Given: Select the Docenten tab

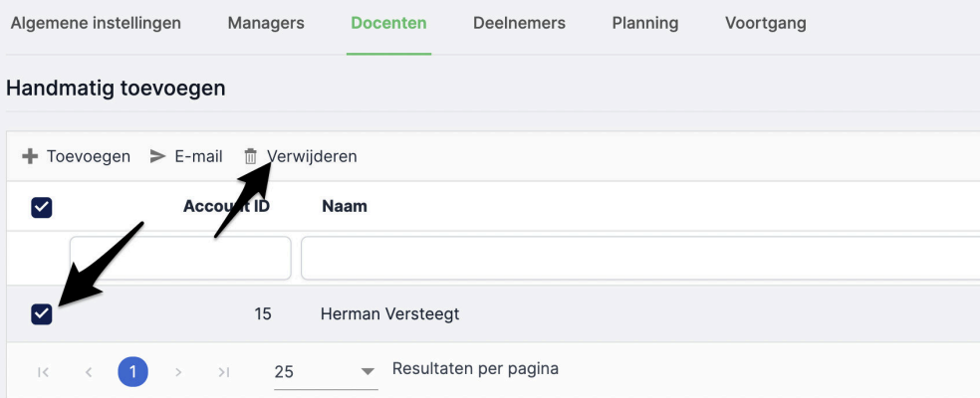Looking at the screenshot, I should tap(388, 23).
